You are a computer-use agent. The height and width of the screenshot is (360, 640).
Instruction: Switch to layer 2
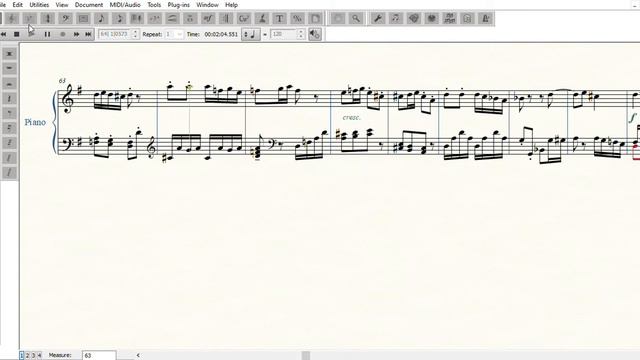point(28,356)
